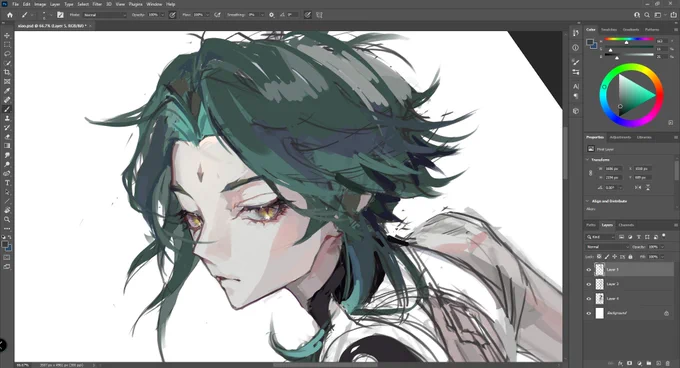Toggle lock position icon
The image size is (680, 368).
[615, 257]
